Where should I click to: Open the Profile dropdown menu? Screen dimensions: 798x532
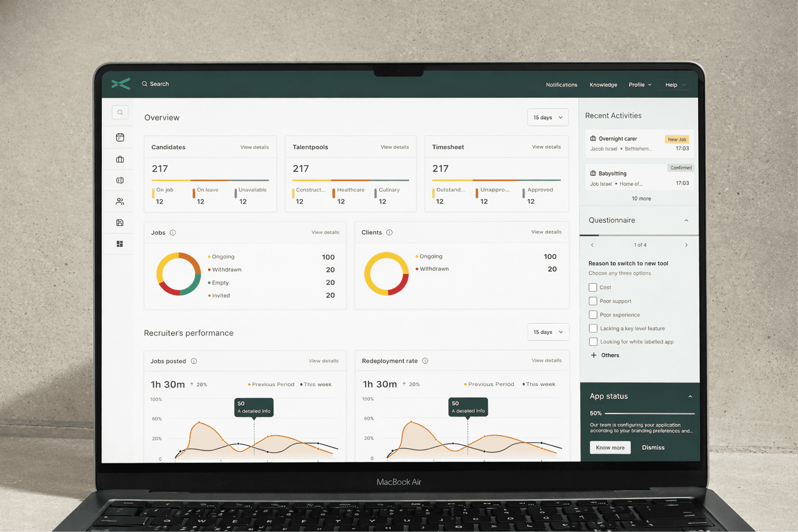tap(640, 84)
